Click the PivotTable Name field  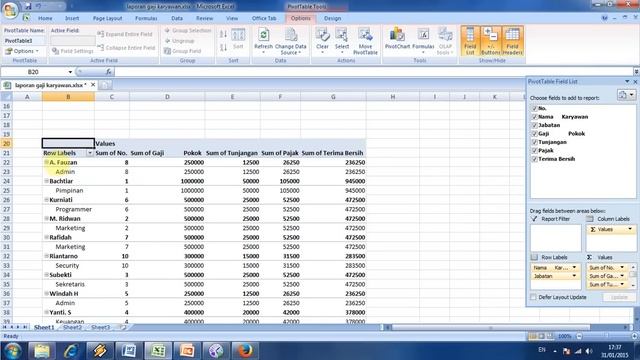[24, 41]
